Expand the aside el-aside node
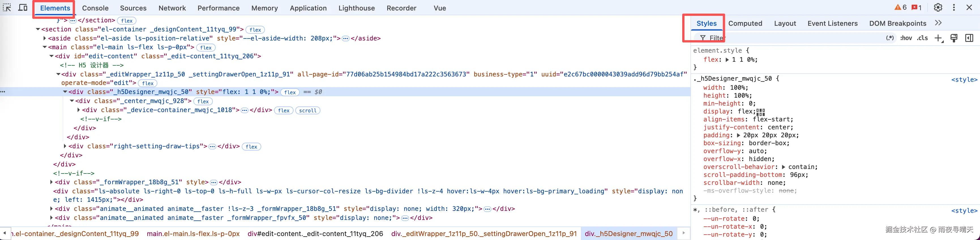 (x=44, y=38)
